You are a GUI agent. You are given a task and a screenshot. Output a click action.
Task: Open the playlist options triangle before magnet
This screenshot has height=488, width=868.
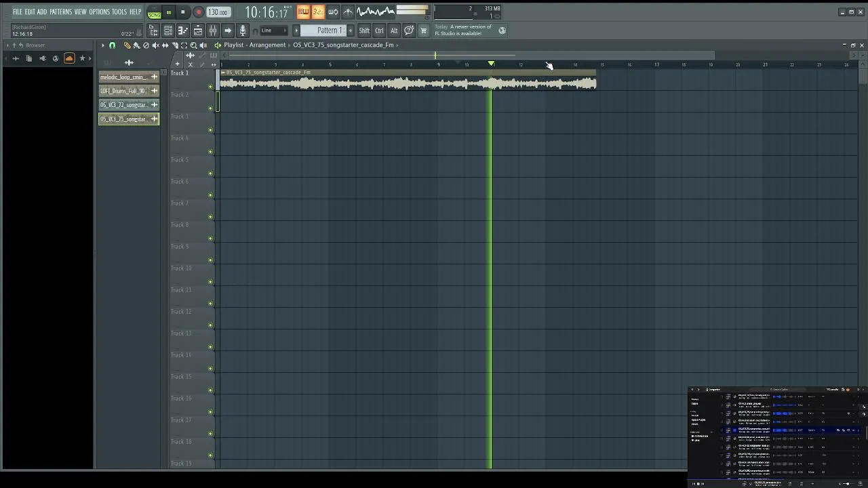click(x=103, y=45)
